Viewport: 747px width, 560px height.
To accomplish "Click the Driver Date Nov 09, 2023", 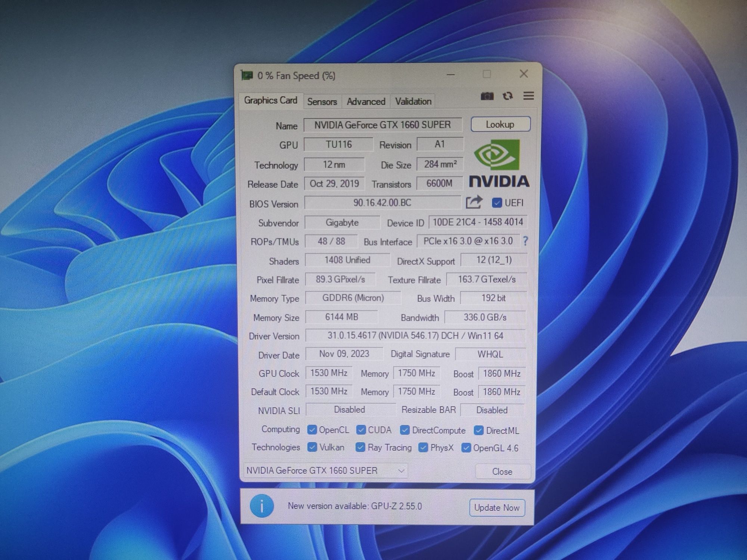I will [x=344, y=354].
